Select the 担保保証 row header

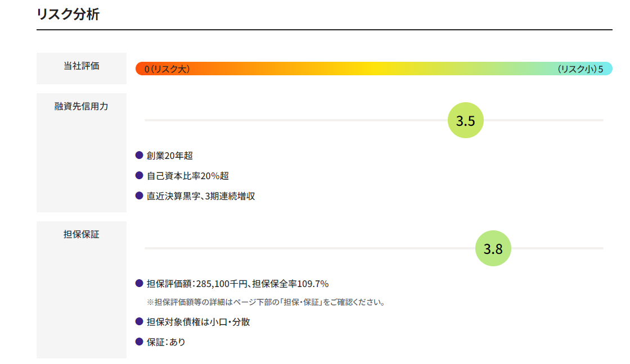coord(82,289)
